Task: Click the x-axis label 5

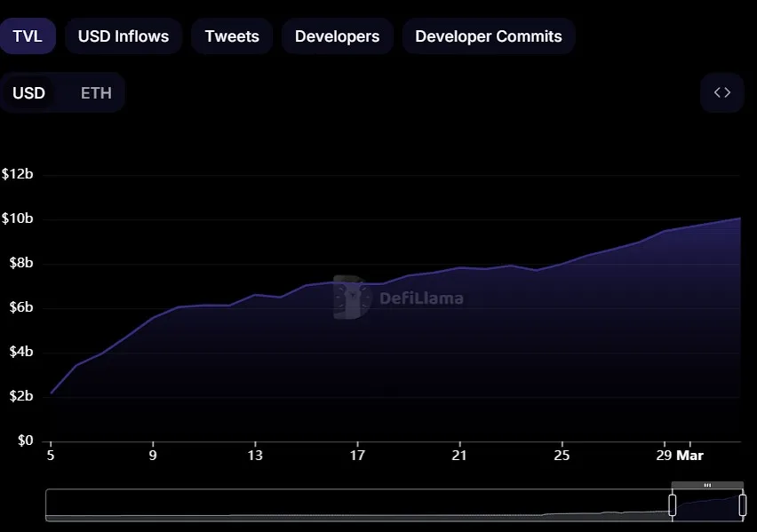Action: point(51,456)
